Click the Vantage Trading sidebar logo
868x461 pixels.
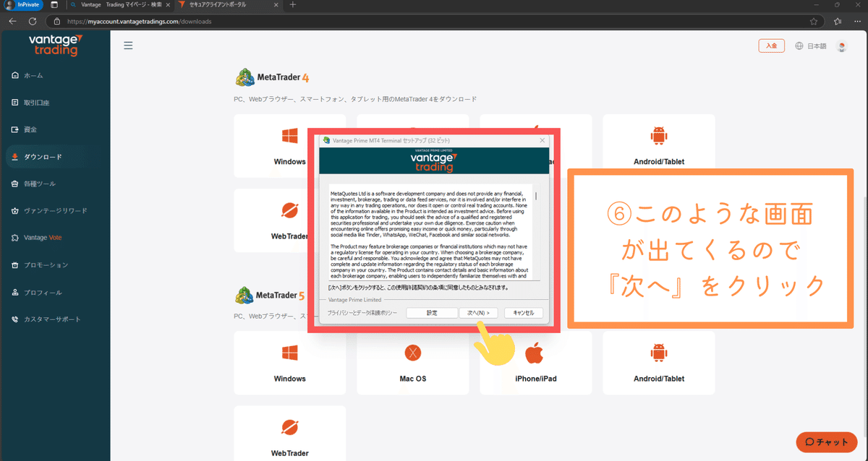coord(55,45)
